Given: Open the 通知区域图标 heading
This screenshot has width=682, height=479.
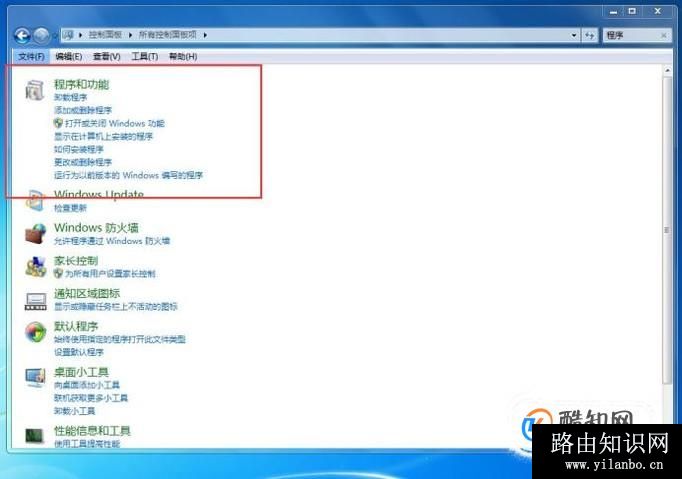Looking at the screenshot, I should 87,294.
